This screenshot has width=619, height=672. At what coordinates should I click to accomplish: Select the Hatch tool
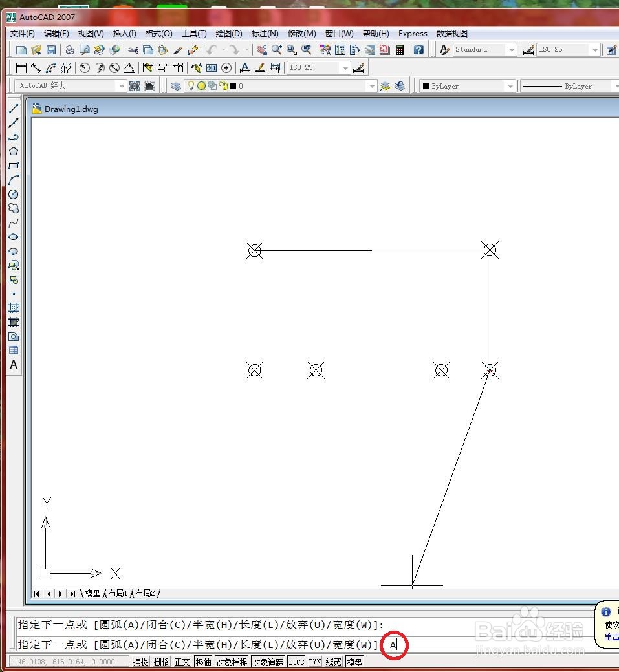coord(14,308)
